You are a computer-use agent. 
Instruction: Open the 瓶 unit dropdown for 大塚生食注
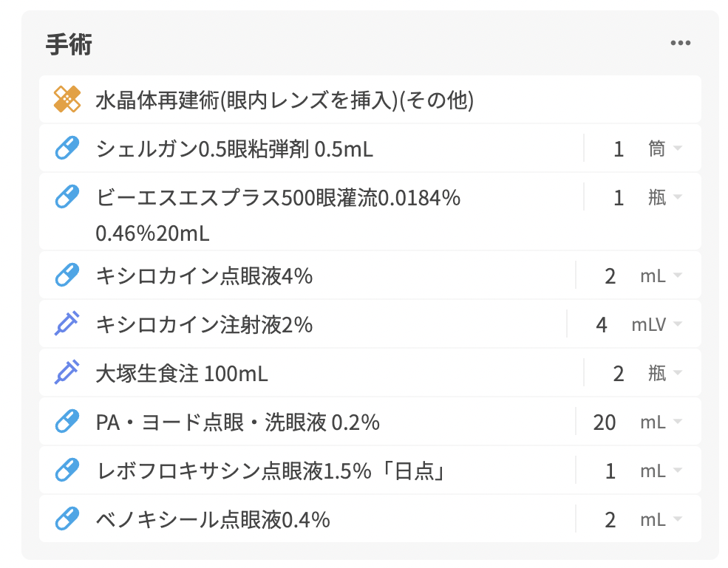(664, 374)
